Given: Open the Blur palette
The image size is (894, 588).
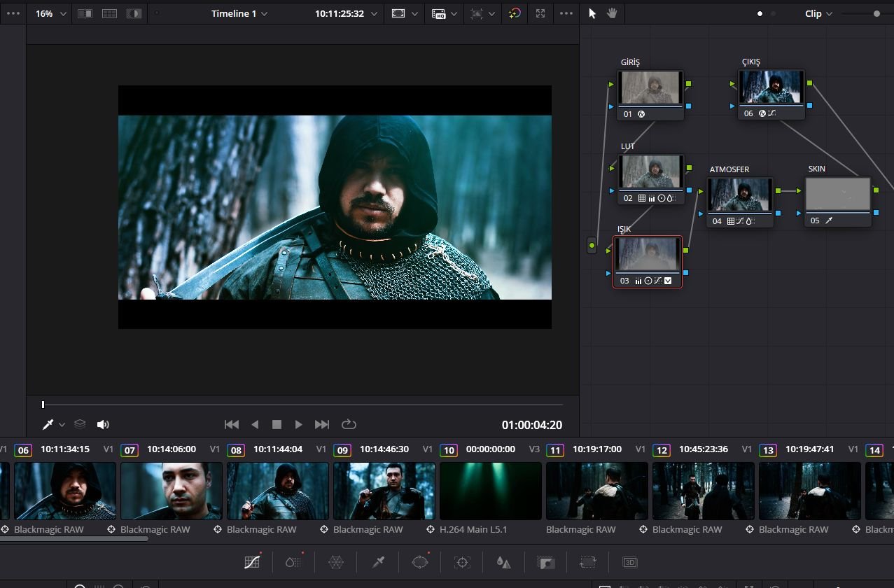Looking at the screenshot, I should click(x=503, y=562).
